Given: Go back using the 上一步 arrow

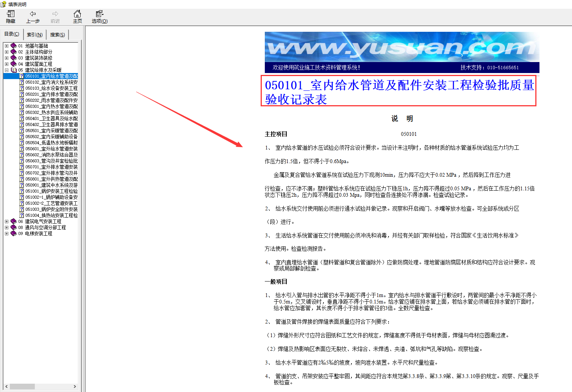Looking at the screenshot, I should click(33, 14).
